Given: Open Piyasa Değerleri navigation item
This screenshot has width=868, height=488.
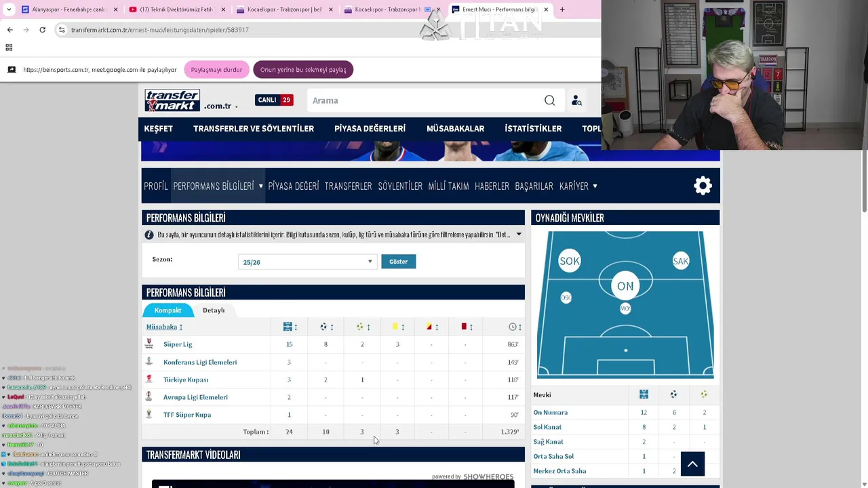Looking at the screenshot, I should [x=370, y=128].
